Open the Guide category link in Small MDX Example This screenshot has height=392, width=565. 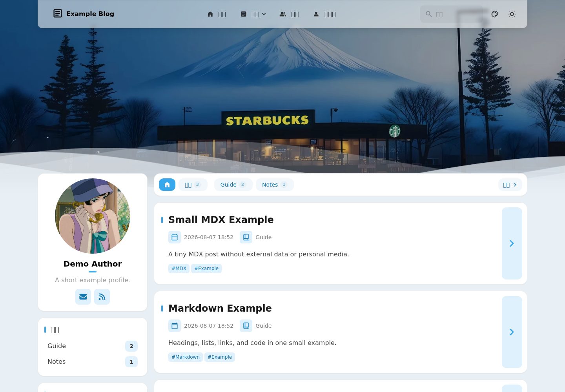[x=264, y=237]
